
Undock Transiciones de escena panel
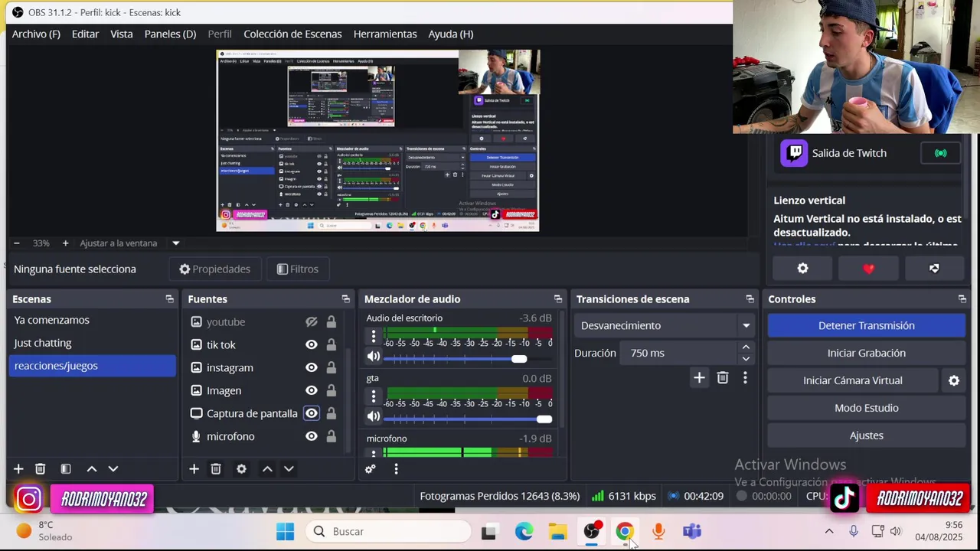750,299
